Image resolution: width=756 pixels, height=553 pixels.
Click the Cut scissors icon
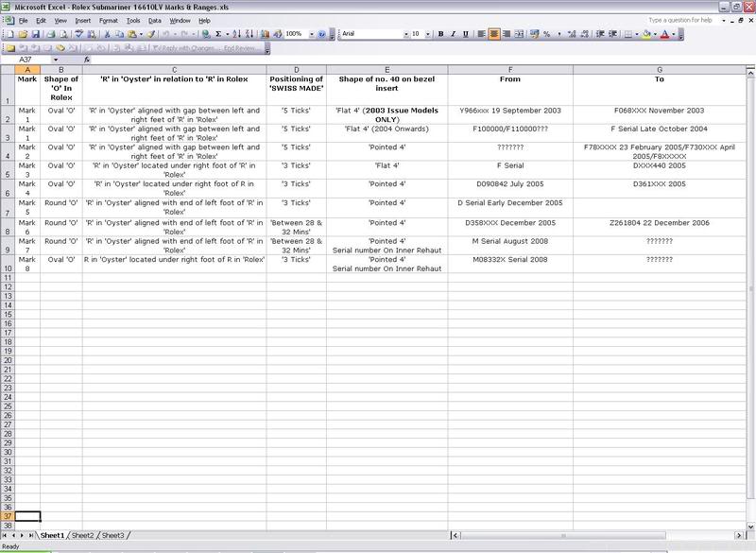[107, 34]
